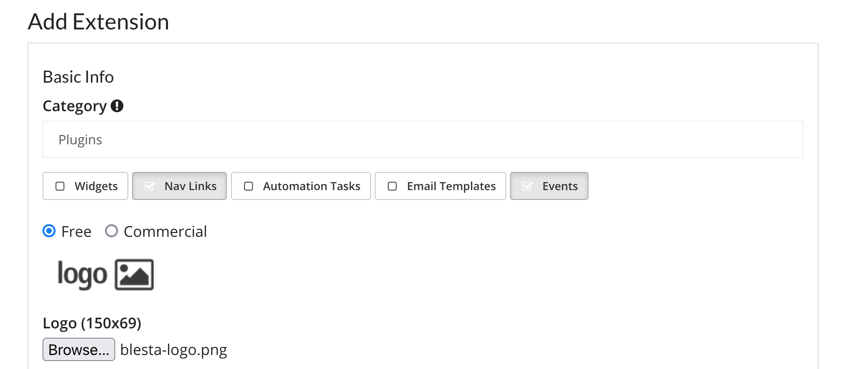Click the 'logo' text in preview image
Viewport: 868px width, 369px height.
pyautogui.click(x=82, y=275)
